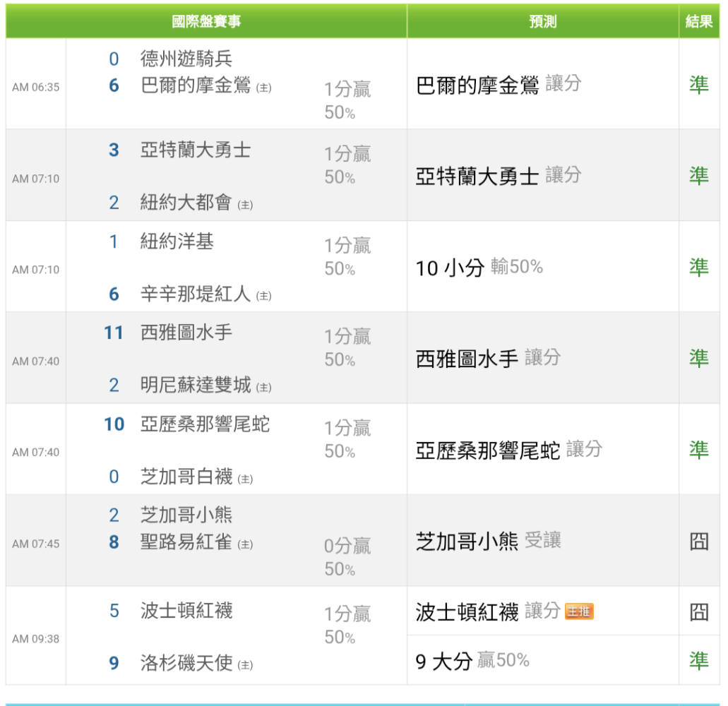Click the 芝加哥小熊 受讓 prediction
This screenshot has width=728, height=706.
coord(488,541)
